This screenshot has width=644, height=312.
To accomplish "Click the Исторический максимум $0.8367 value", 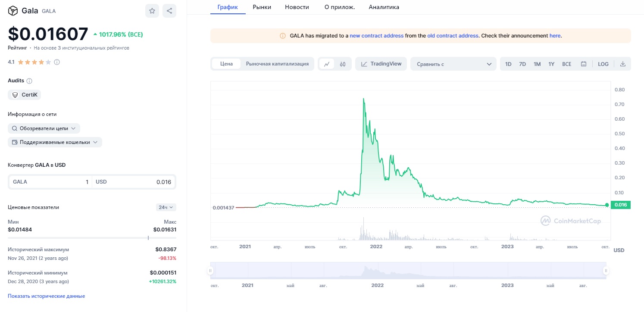I will click(x=166, y=250).
